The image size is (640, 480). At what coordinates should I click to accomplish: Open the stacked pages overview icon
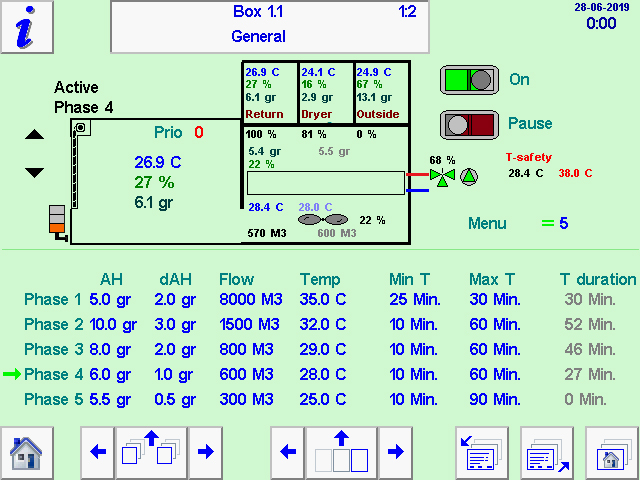click(x=152, y=452)
